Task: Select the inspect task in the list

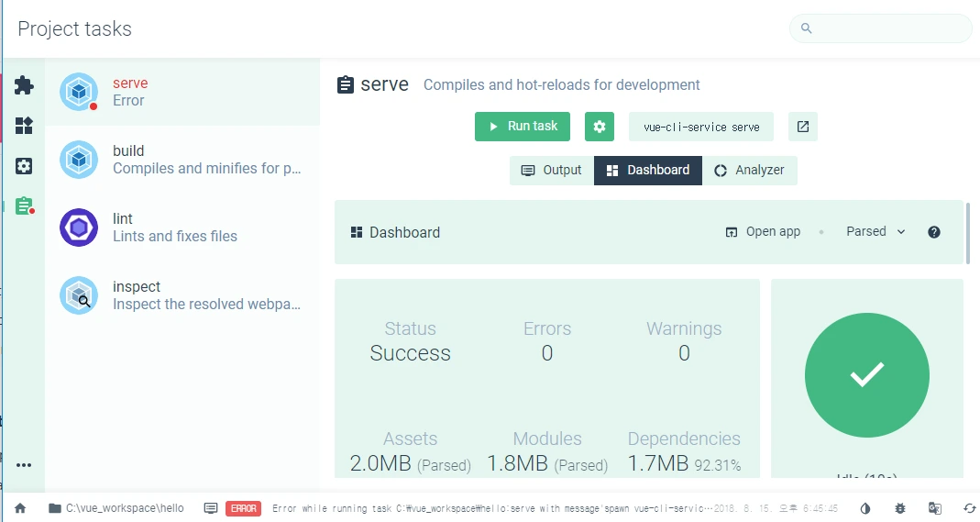Action: coord(182,295)
